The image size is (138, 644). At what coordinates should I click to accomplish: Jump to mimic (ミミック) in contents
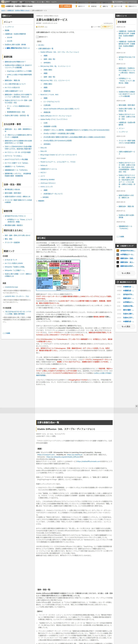(x=47, y=187)
